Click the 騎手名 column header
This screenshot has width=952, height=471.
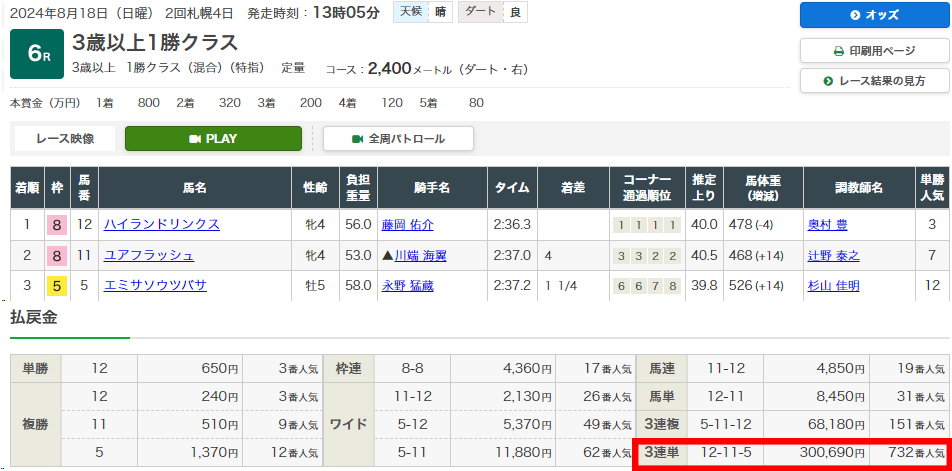(432, 188)
